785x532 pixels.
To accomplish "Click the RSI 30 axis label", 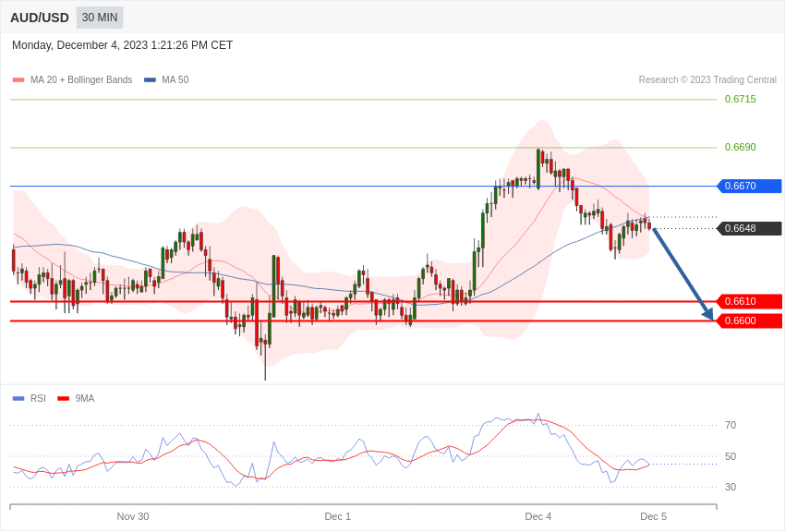I will tap(731, 487).
